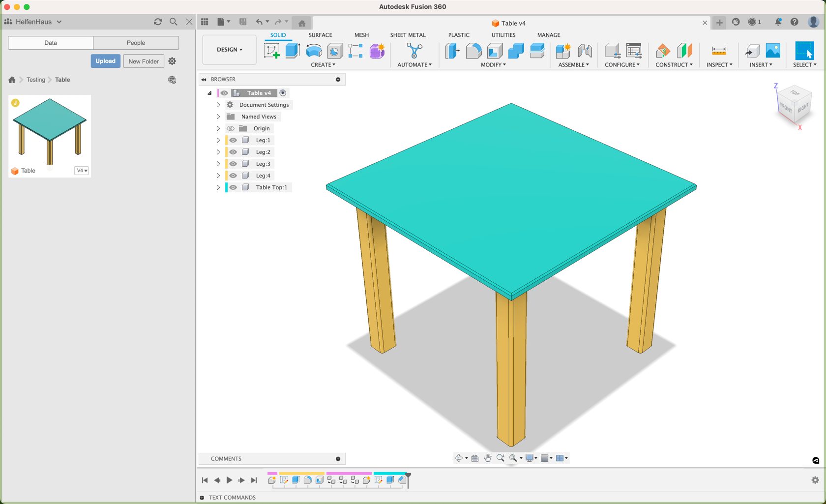This screenshot has height=504, width=826.
Task: Expand the Document Settings node
Action: [218, 105]
